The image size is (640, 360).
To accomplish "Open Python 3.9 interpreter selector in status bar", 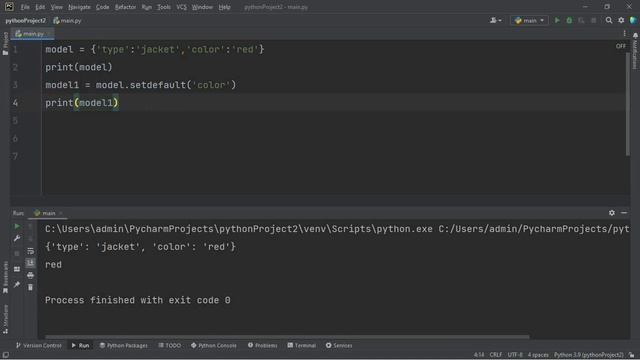I will 589,355.
